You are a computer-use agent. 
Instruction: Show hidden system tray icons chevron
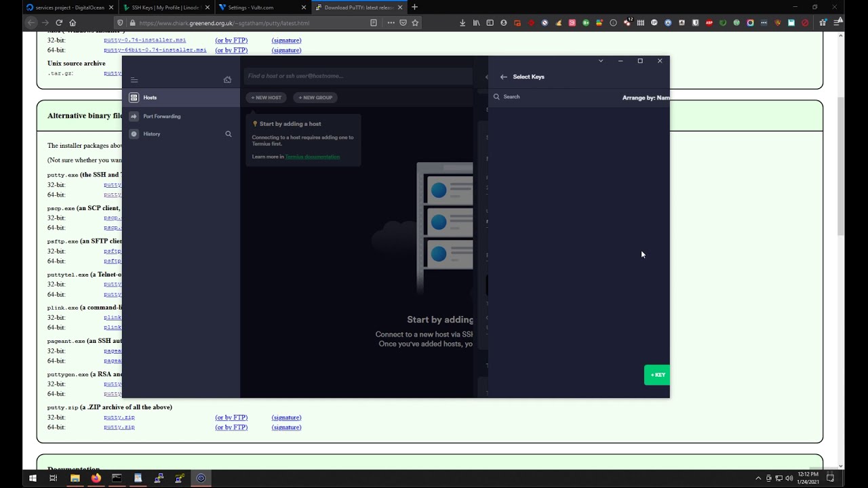pyautogui.click(x=758, y=478)
